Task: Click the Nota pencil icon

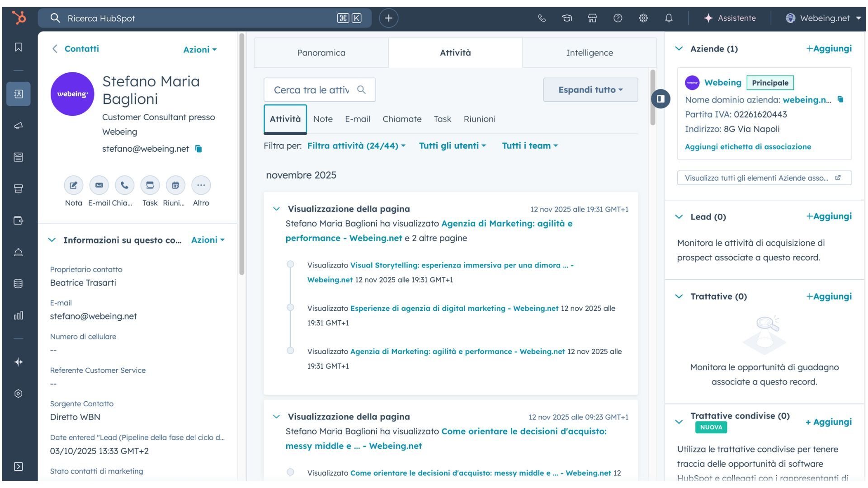Action: coord(73,185)
